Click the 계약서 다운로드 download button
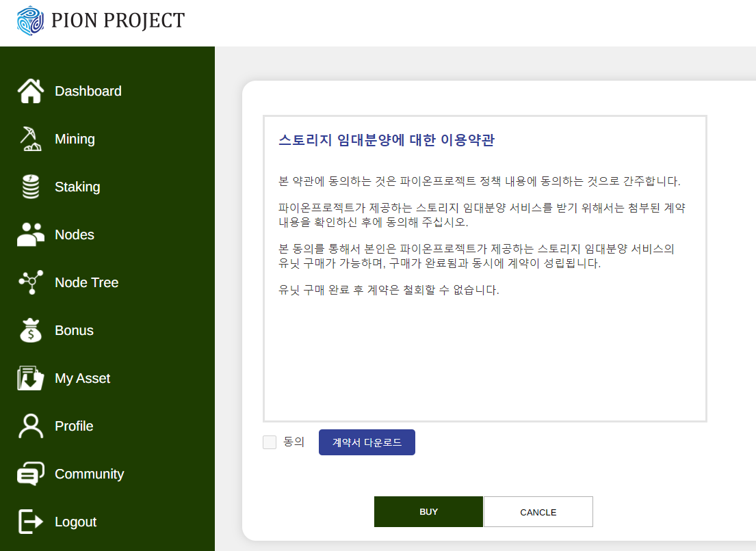 pyautogui.click(x=367, y=442)
